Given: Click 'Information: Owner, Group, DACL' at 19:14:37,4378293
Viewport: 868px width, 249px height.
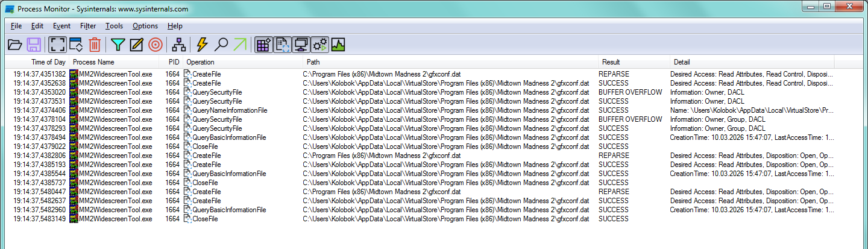Looking at the screenshot, I should click(x=718, y=128).
